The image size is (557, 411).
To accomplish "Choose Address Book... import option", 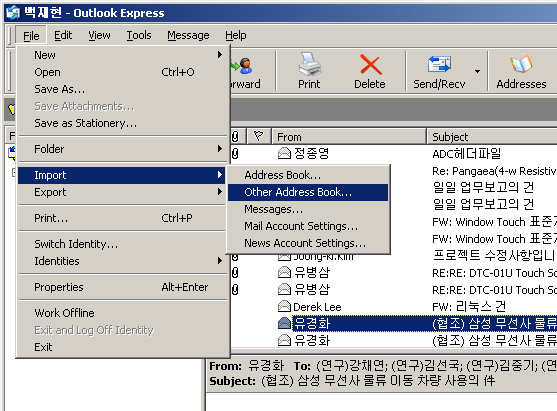I will [308, 175].
